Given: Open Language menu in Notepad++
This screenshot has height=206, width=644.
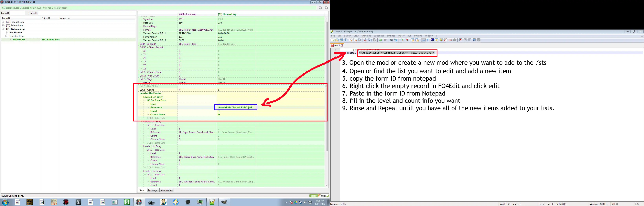Looking at the screenshot, I should click(379, 36).
